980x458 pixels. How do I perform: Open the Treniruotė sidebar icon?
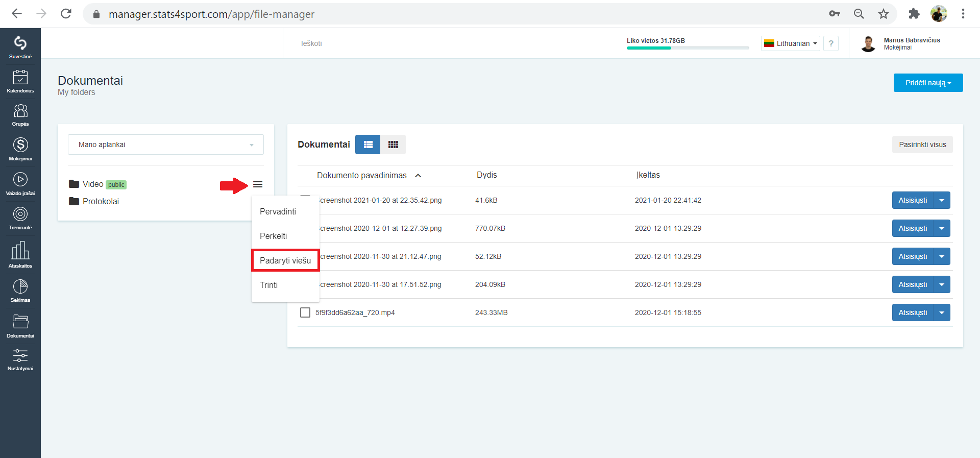pos(20,219)
